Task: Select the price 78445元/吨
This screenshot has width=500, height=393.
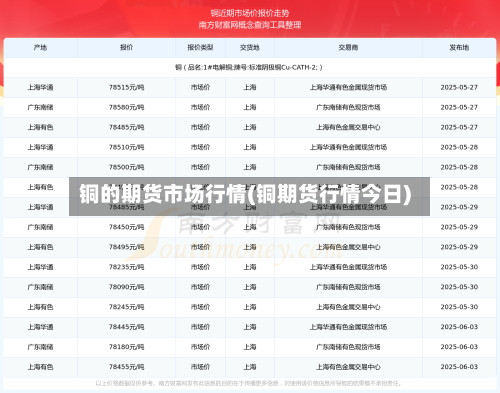Action: click(x=126, y=327)
